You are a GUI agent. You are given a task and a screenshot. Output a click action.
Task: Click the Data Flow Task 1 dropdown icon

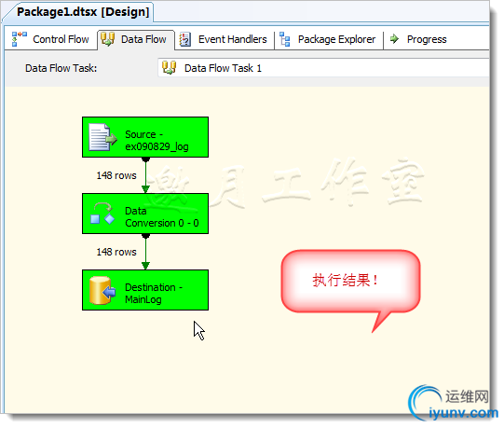169,67
